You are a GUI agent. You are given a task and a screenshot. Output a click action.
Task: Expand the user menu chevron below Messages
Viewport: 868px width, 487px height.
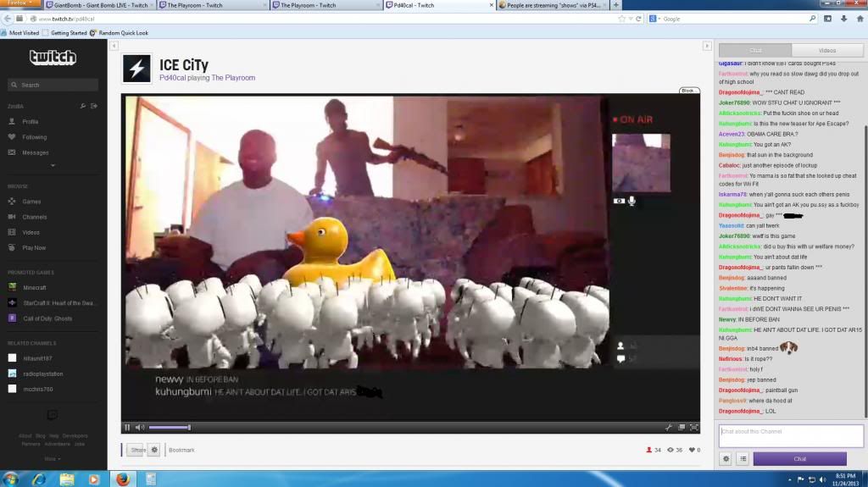point(53,165)
